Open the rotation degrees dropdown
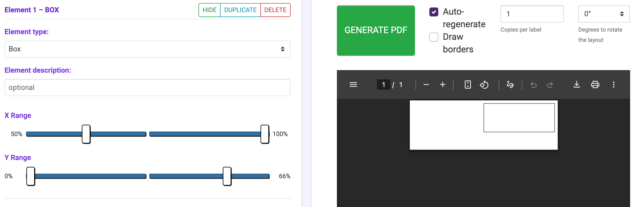The width and height of the screenshot is (644, 207). [x=604, y=14]
